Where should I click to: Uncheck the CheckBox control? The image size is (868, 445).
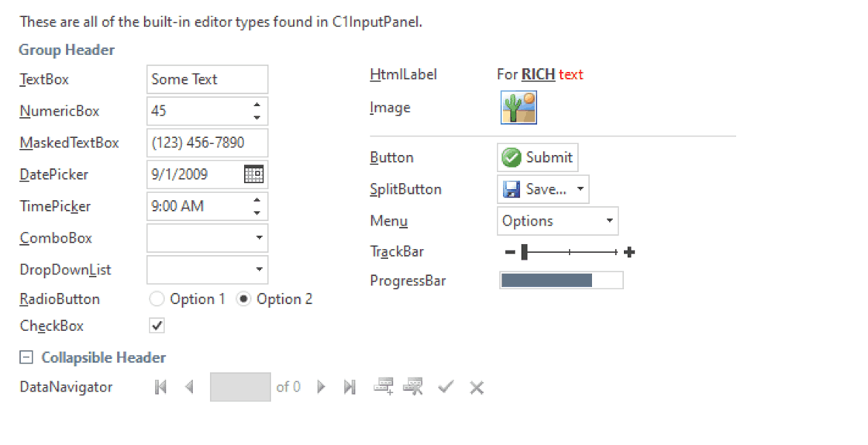(157, 326)
